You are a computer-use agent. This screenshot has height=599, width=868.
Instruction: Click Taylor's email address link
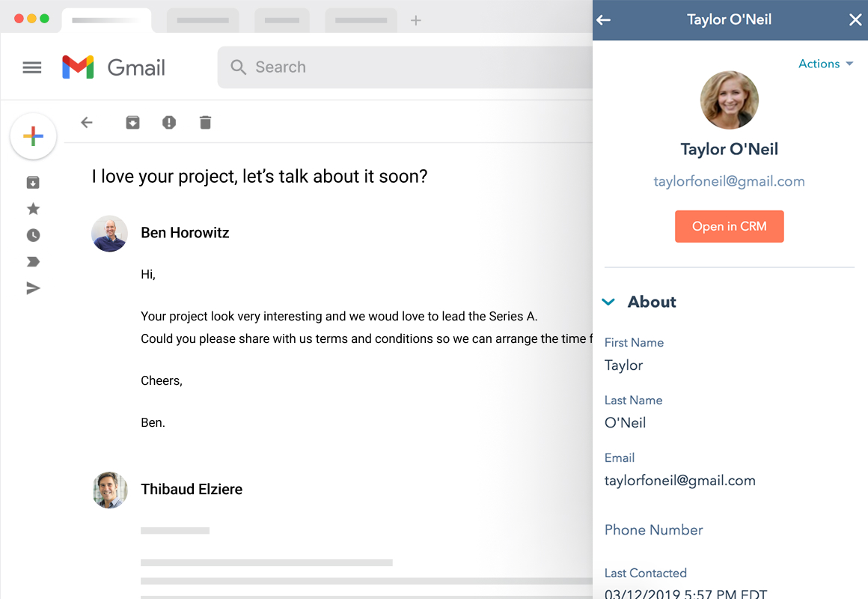click(x=729, y=181)
